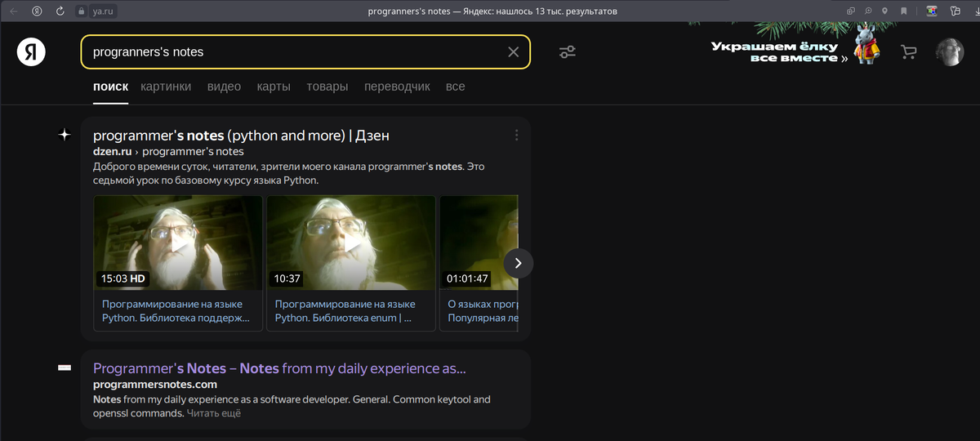Play the 01:01:47 video thumbnail

coord(479,243)
